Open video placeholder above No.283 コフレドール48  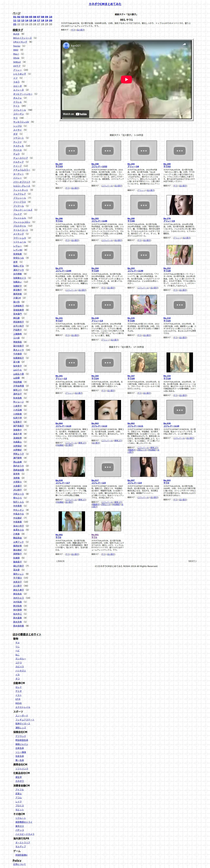(108, 205)
